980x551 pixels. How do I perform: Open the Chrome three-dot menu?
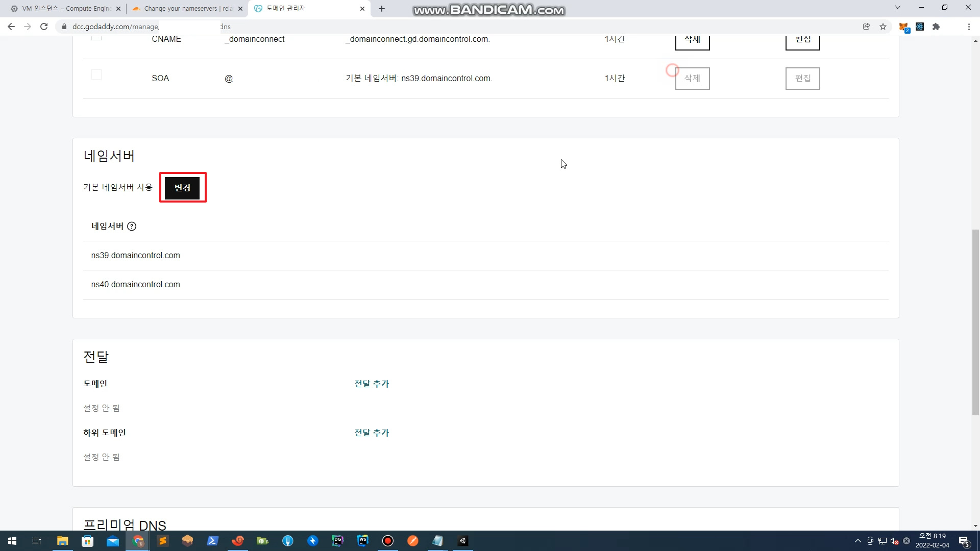pyautogui.click(x=969, y=27)
